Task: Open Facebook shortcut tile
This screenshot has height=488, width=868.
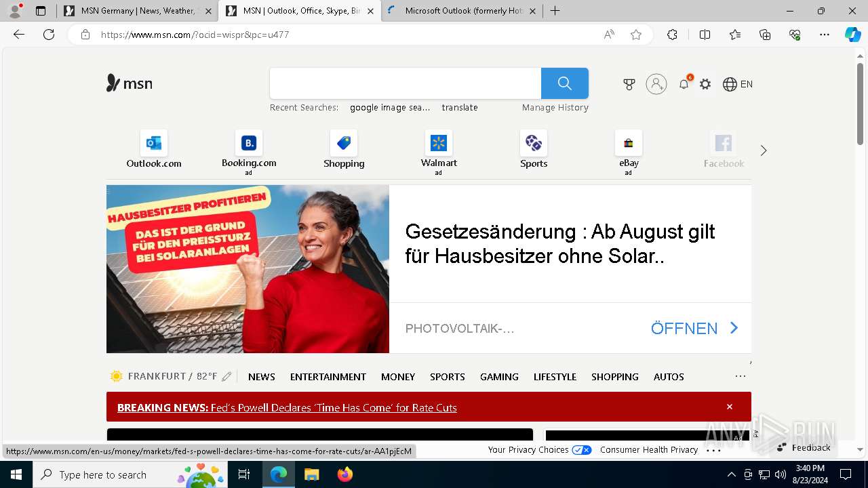Action: point(724,150)
